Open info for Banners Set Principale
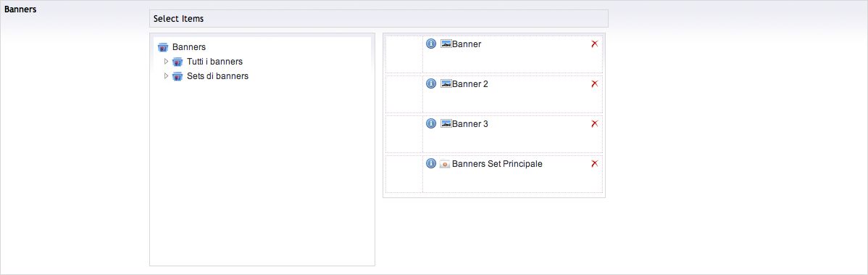This screenshot has width=868, height=275. (430, 163)
